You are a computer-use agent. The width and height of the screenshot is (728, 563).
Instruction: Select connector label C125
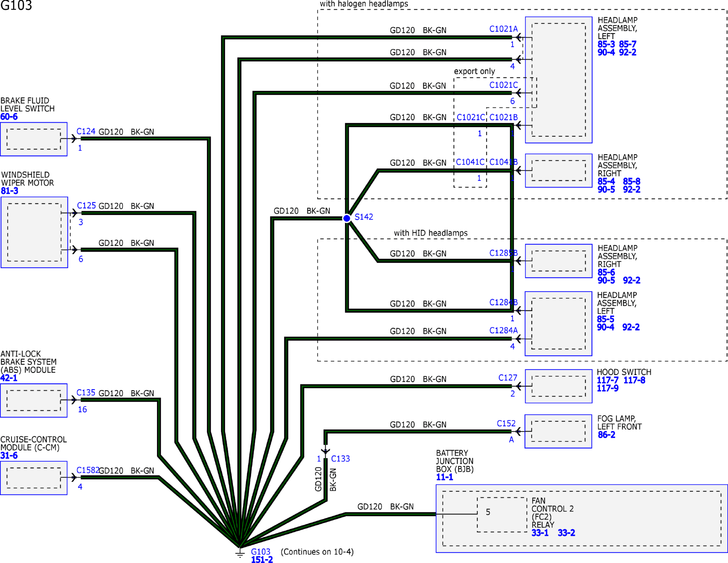point(86,206)
